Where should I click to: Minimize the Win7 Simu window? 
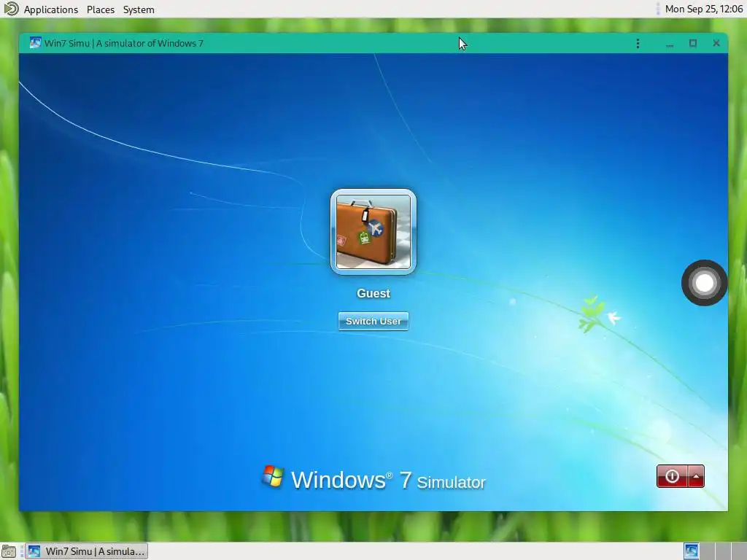tap(670, 43)
